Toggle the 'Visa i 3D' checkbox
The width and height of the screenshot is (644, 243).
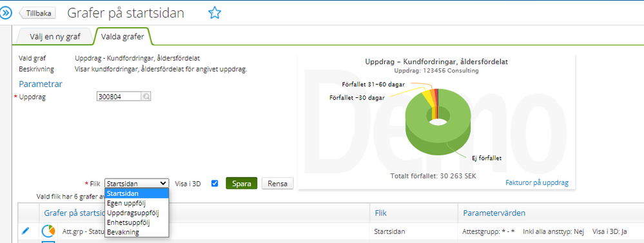coord(215,184)
